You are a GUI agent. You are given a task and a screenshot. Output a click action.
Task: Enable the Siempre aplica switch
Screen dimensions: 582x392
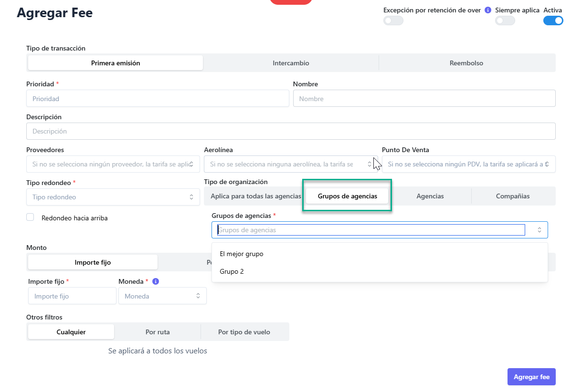pos(505,21)
